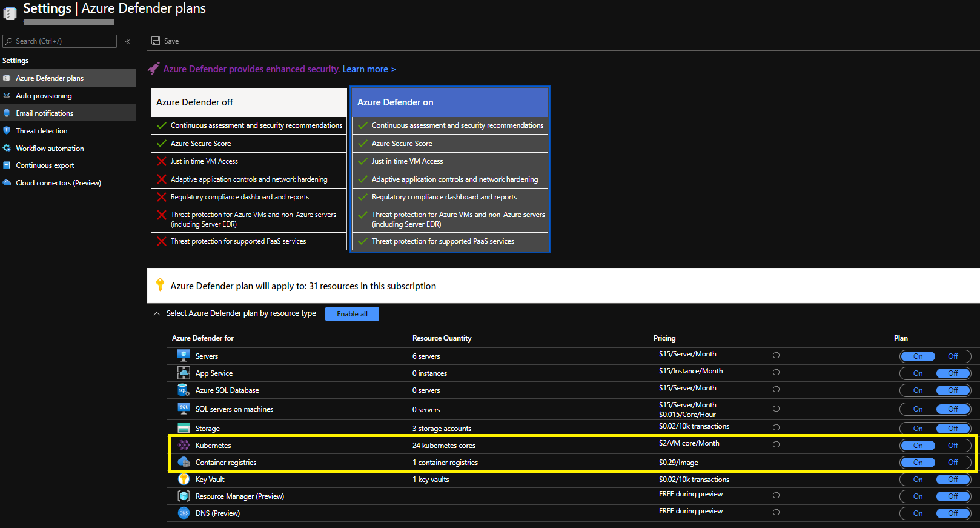
Task: Focus the Search (Ctrl+/) box
Action: tap(59, 41)
